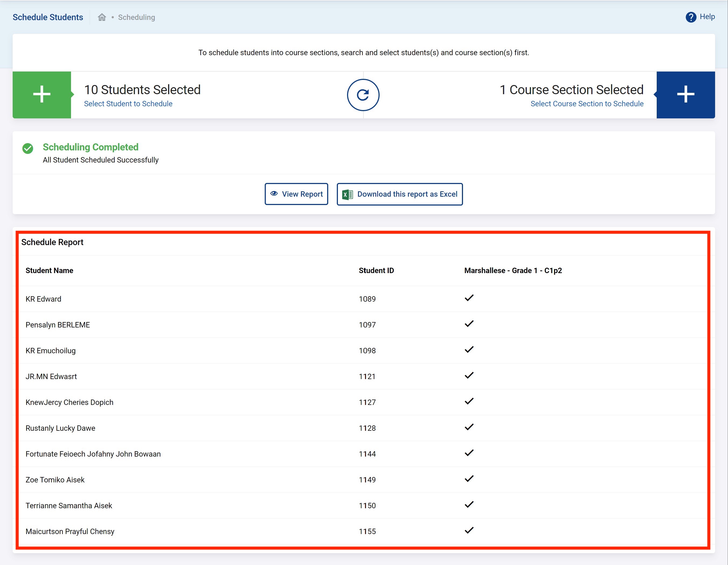
Task: Click the blue plus add course section icon
Action: tap(685, 95)
